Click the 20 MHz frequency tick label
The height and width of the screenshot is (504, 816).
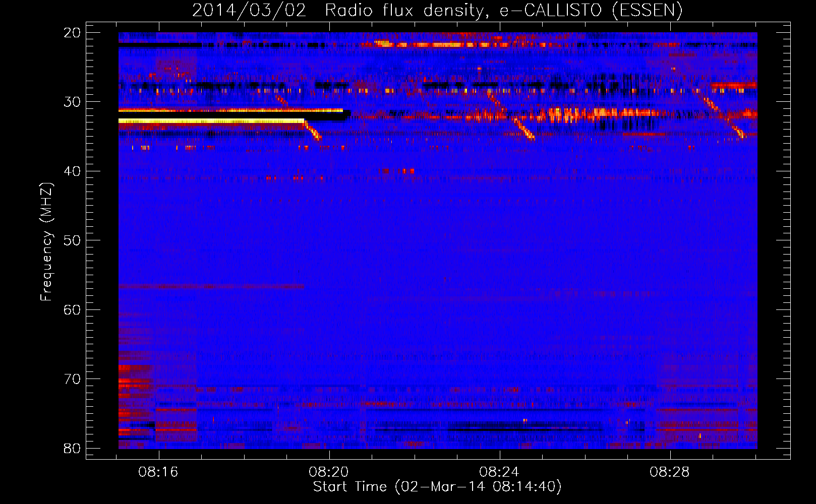72,33
